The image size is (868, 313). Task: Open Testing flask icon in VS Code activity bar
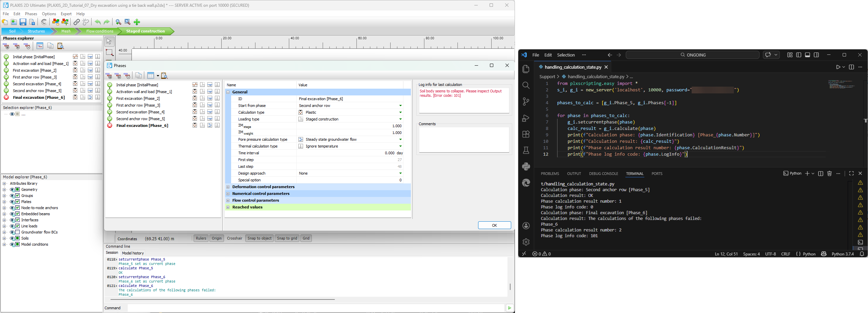(526, 150)
